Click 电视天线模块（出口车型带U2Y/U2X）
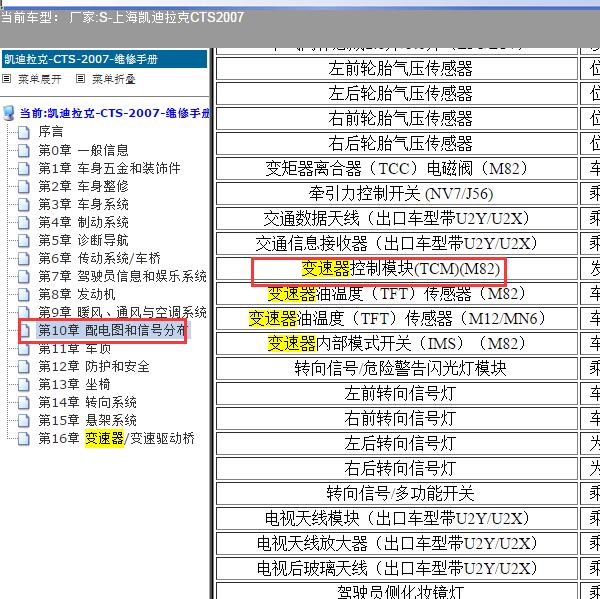This screenshot has height=599, width=600. click(397, 519)
